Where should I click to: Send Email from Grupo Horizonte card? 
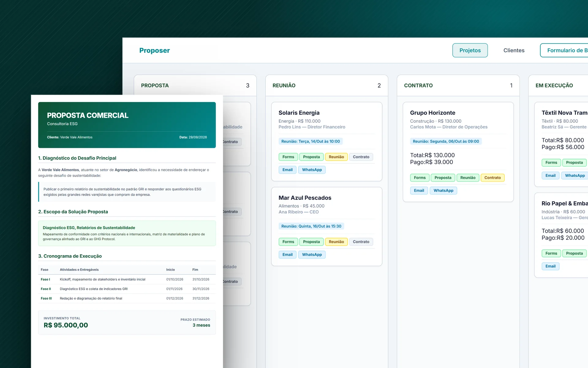(419, 190)
